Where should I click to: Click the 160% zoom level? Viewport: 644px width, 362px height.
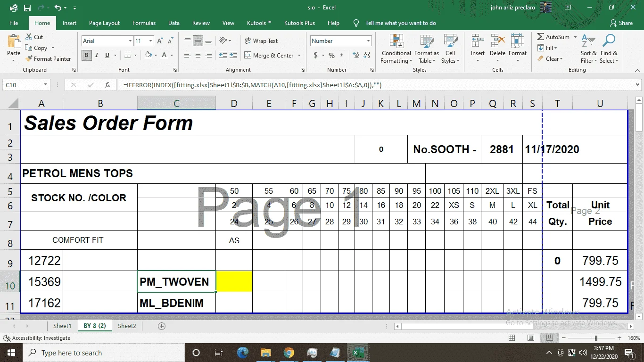[x=634, y=338]
